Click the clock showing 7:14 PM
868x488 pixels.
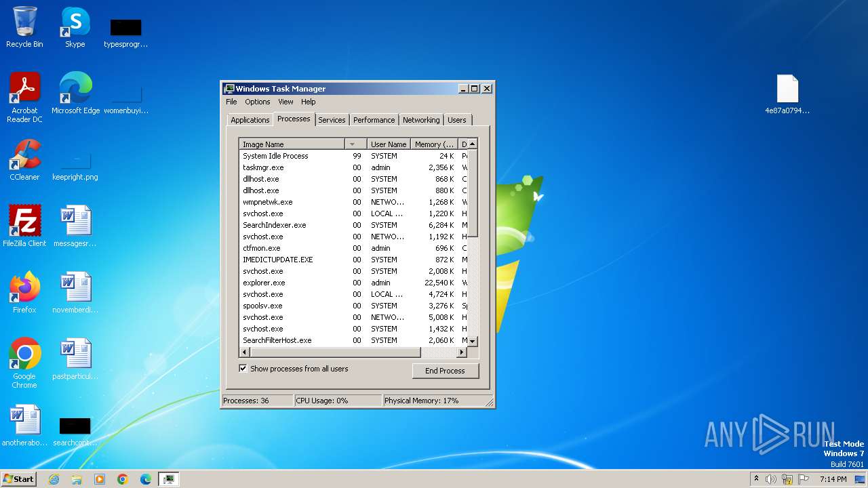point(833,479)
